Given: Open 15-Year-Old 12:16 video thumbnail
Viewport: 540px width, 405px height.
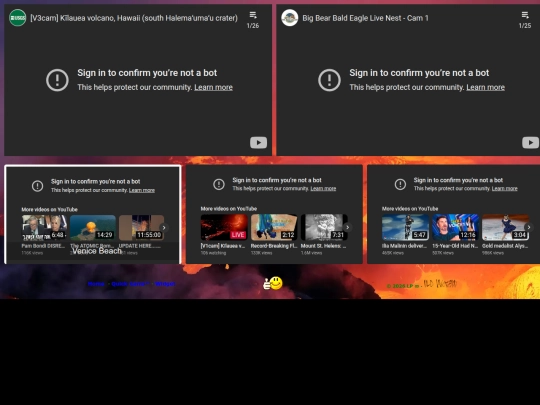Looking at the screenshot, I should tap(455, 227).
